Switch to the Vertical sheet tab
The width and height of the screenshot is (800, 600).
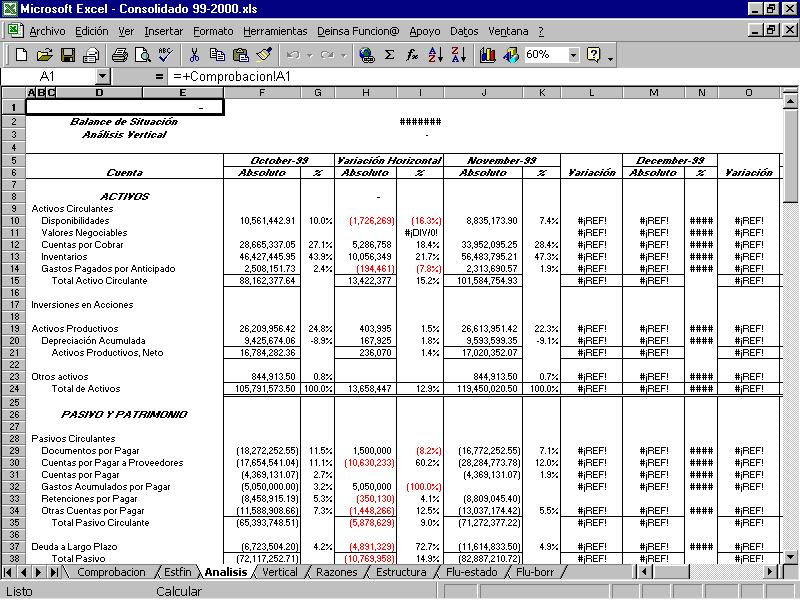click(x=279, y=572)
